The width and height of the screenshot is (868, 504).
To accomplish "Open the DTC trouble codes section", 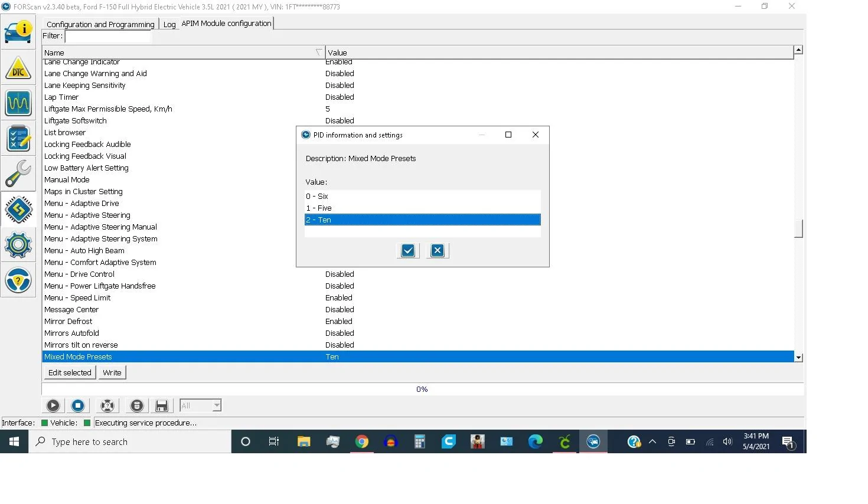I will pyautogui.click(x=18, y=68).
